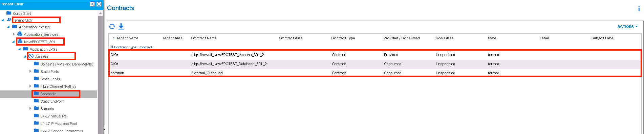Click the refresh icon above contracts table

click(x=112, y=26)
